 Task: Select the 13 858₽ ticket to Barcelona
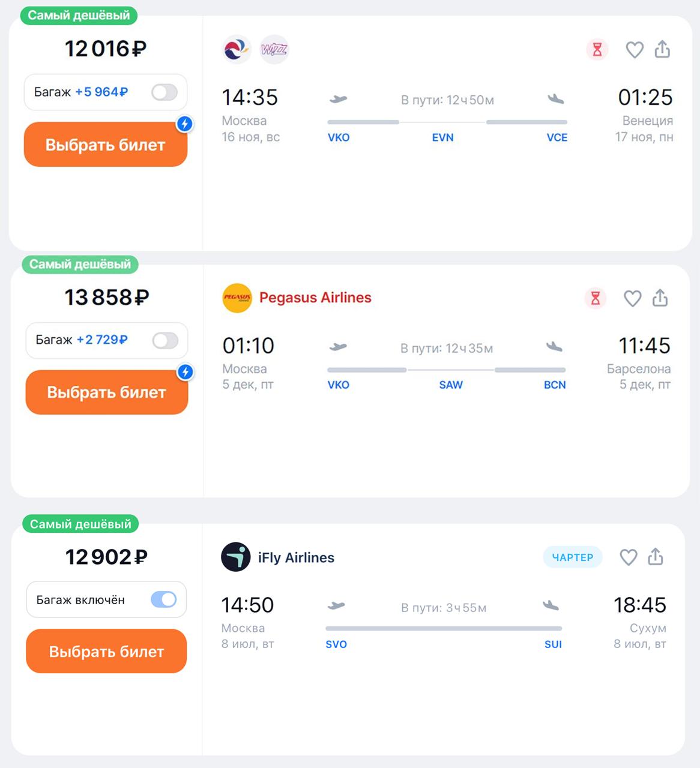pos(107,392)
